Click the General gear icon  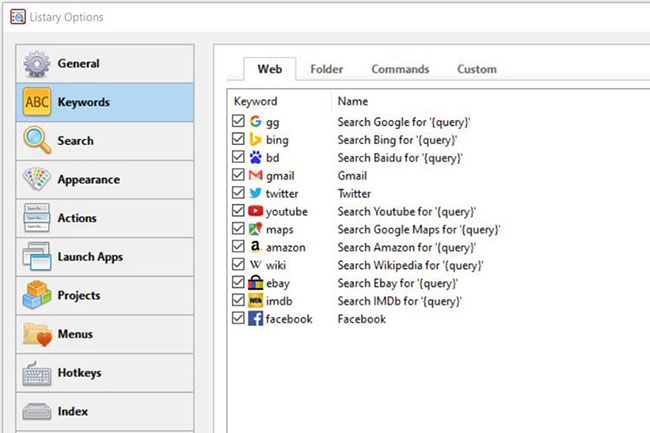pyautogui.click(x=36, y=64)
